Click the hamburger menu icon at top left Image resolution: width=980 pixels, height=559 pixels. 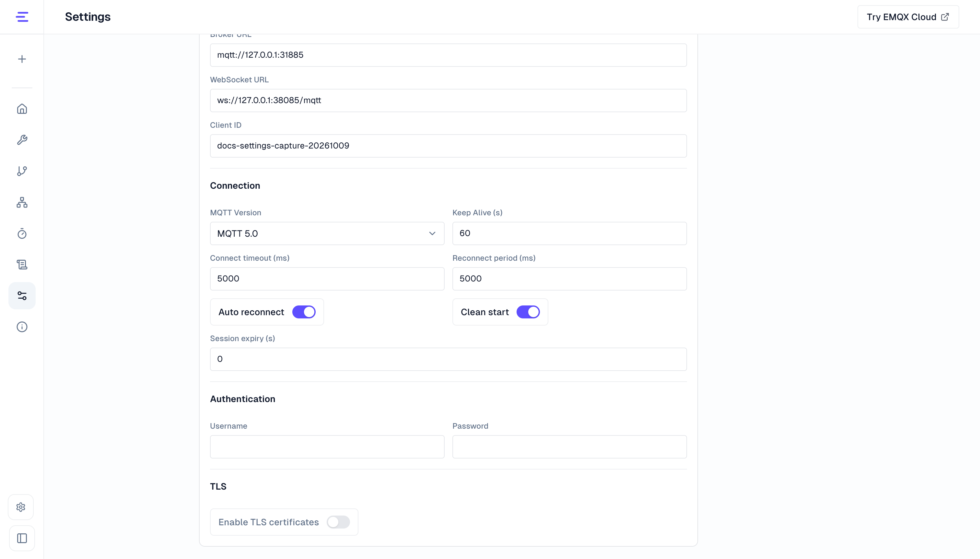pos(22,17)
